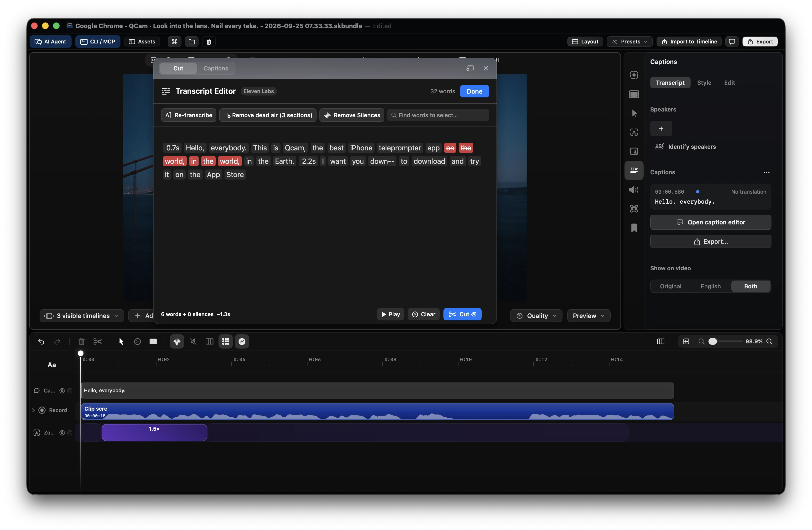Image resolution: width=812 pixels, height=530 pixels.
Task: Click the 1.5x zoom clip on timeline
Action: coord(154,433)
